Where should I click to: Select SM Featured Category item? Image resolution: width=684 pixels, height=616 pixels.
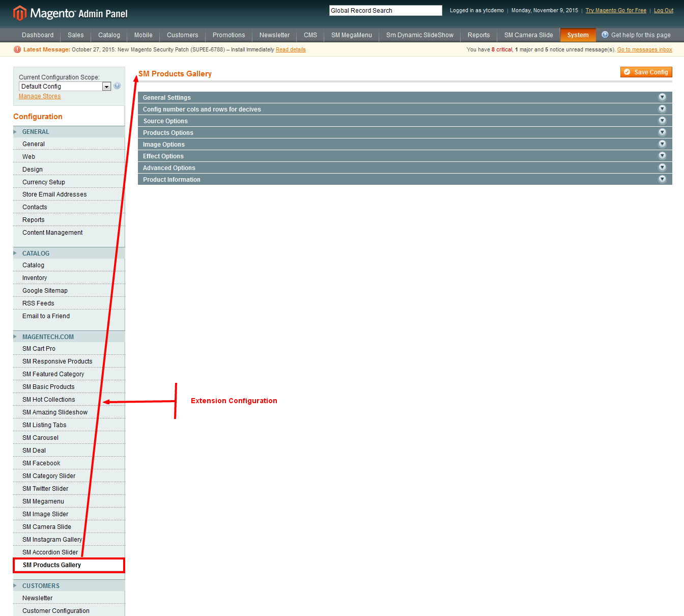69,374
